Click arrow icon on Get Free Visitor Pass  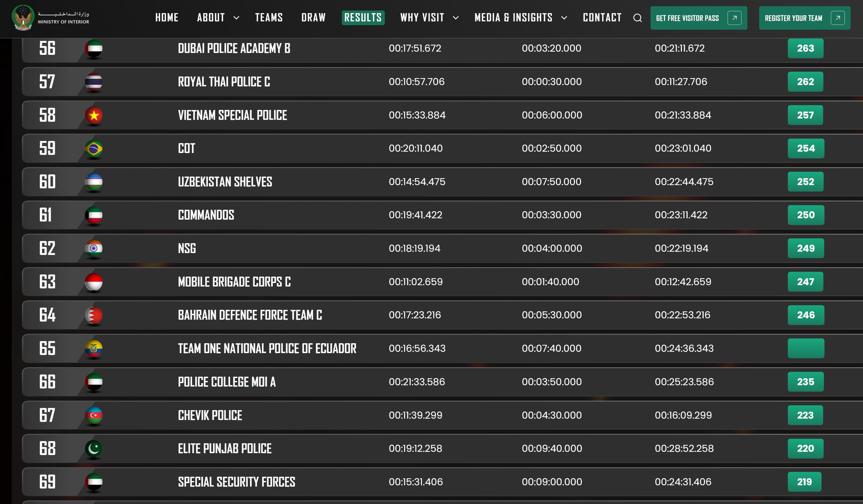(x=734, y=18)
